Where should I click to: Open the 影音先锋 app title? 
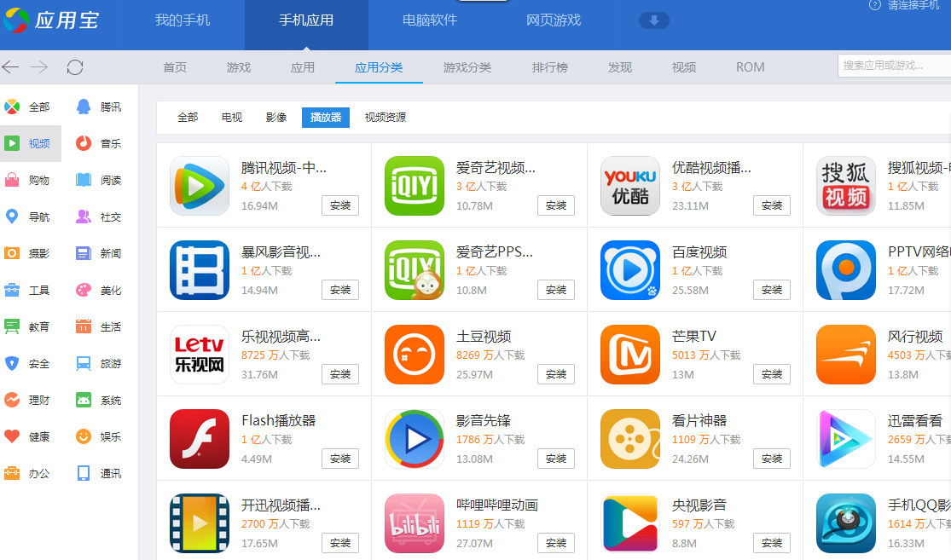[484, 420]
